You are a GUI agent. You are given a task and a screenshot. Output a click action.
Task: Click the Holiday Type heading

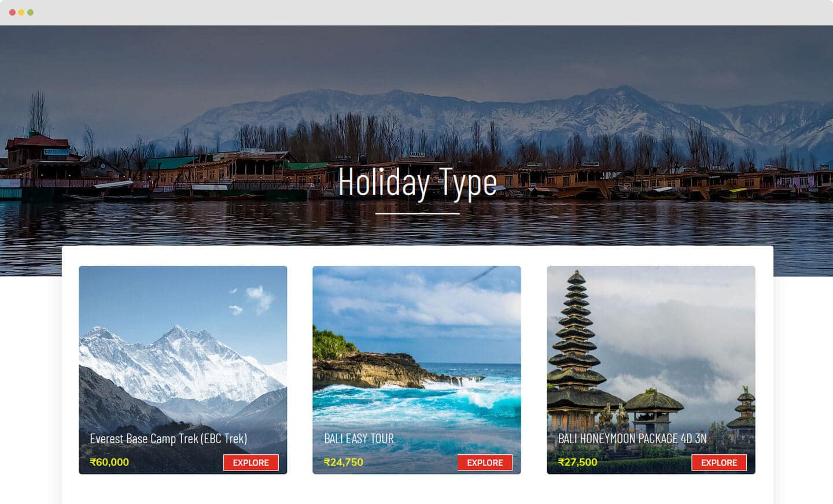tap(417, 183)
